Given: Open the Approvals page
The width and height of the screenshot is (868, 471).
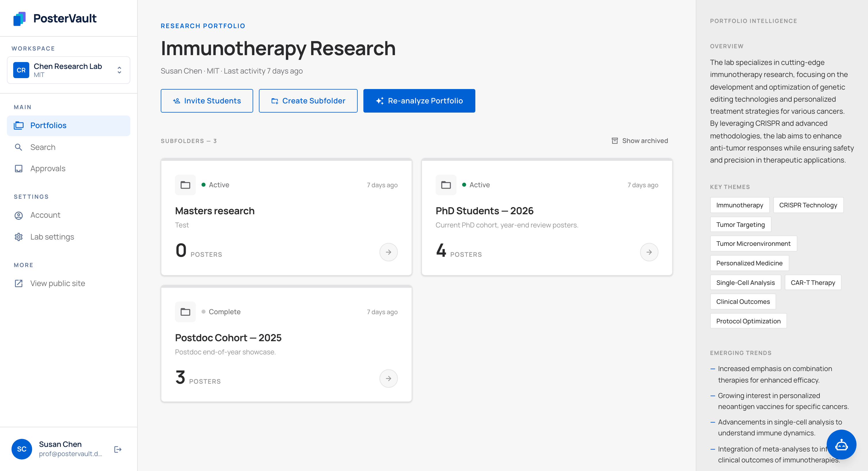Looking at the screenshot, I should click(x=68, y=168).
